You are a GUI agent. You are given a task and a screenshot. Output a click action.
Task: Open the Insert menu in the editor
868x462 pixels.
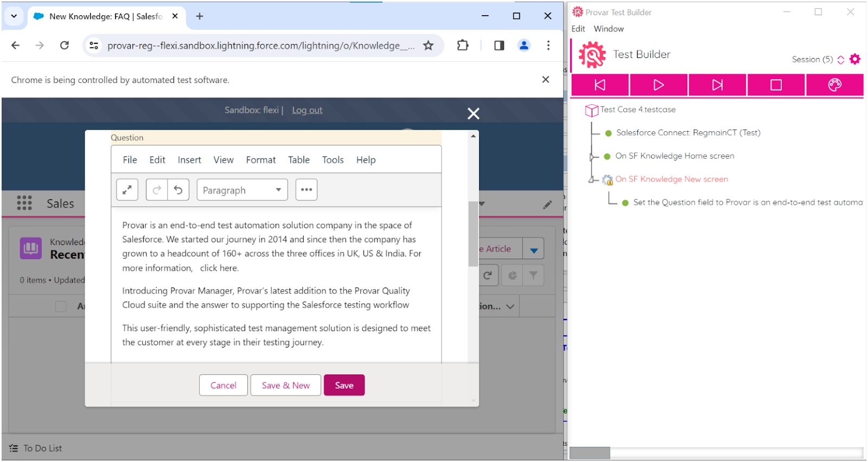(x=189, y=160)
